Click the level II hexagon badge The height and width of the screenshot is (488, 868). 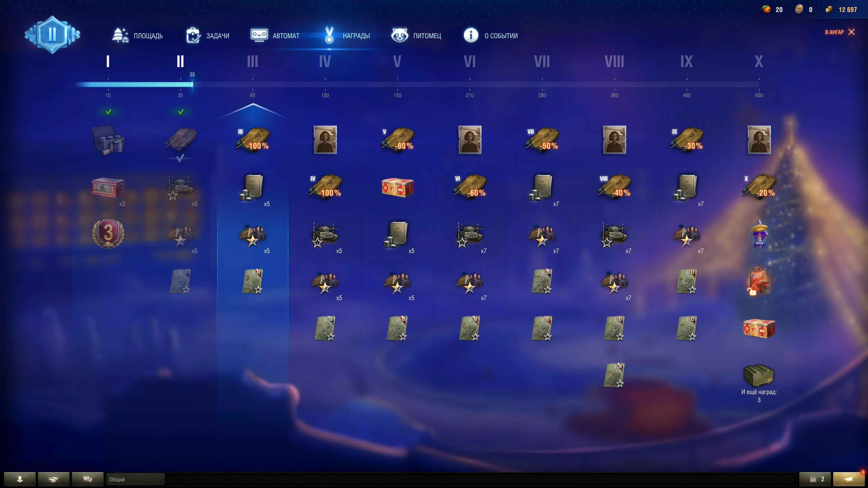(52, 34)
